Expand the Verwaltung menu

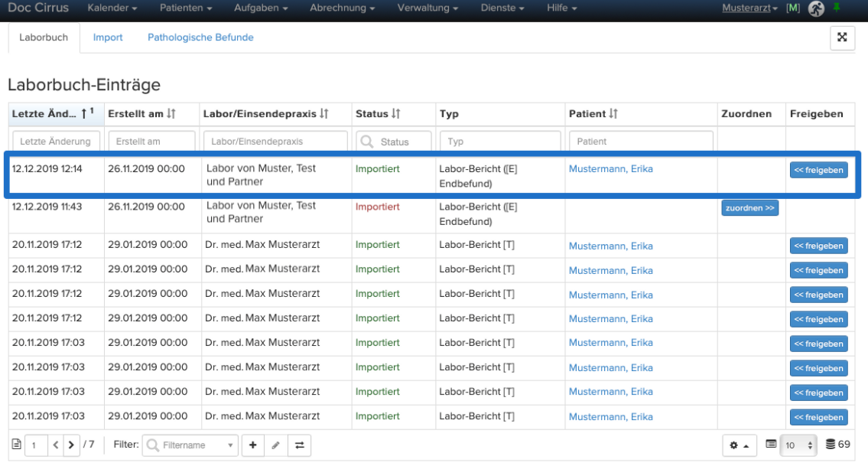[428, 8]
